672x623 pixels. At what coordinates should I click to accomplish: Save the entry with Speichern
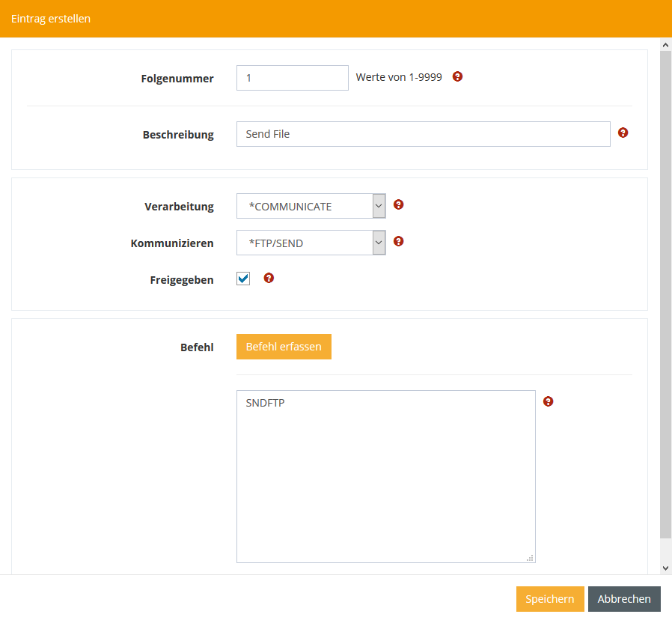[550, 599]
